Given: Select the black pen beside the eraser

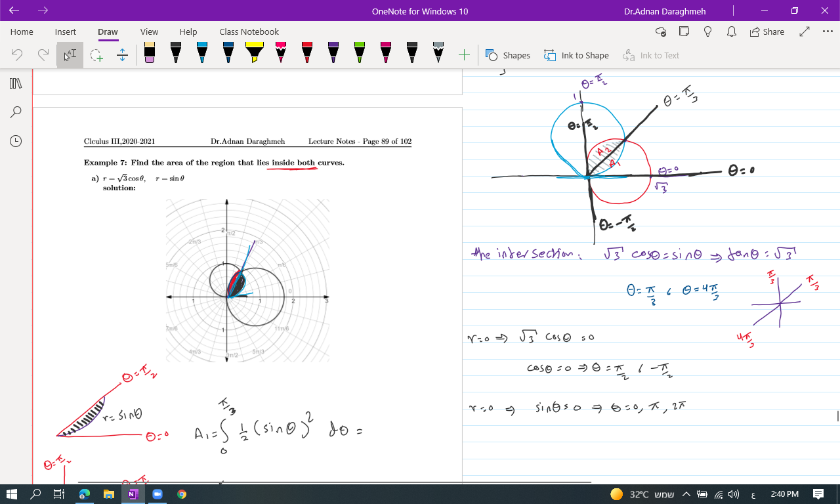Looking at the screenshot, I should point(176,53).
